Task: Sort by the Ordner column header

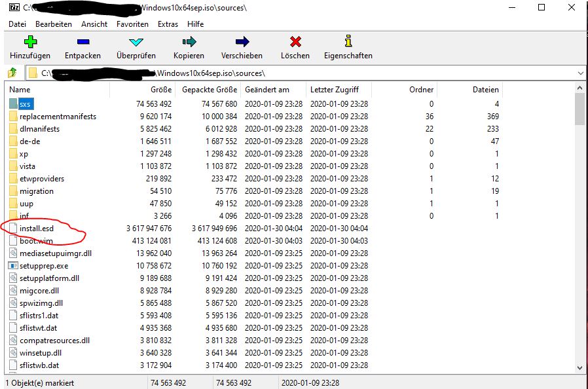Action: [x=404, y=90]
